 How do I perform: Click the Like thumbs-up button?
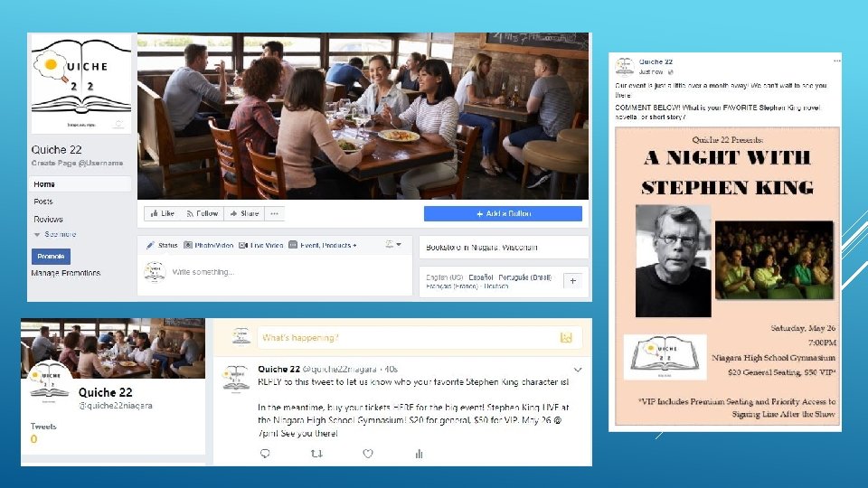pos(162,213)
